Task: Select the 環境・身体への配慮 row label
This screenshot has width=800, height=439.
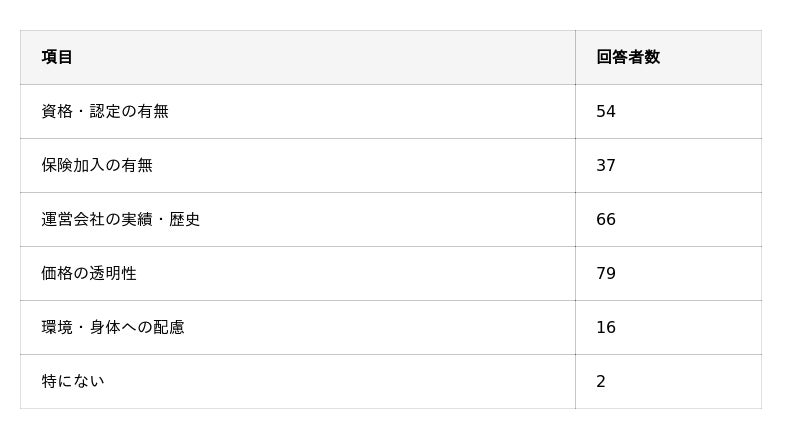Action: click(113, 327)
